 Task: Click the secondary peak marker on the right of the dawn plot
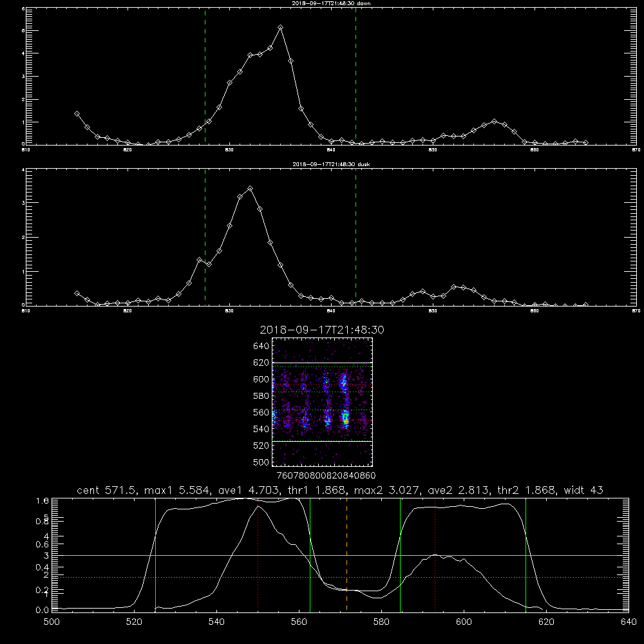coord(494,122)
